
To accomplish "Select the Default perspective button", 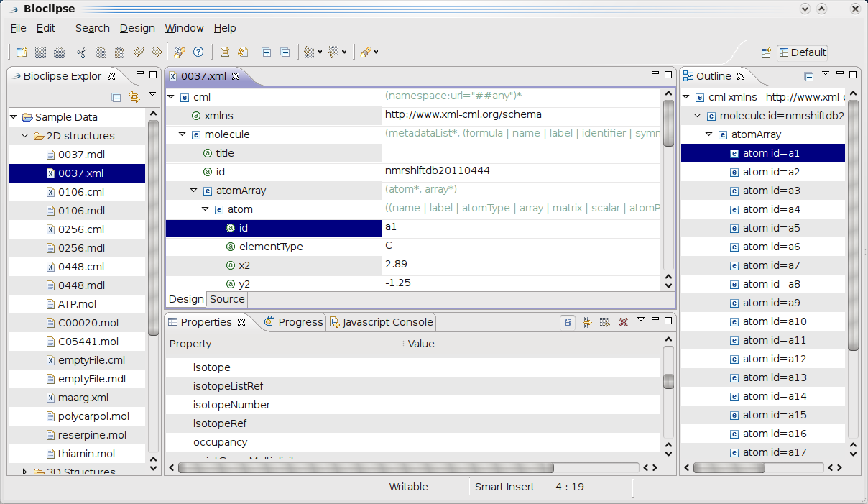I will pos(802,52).
